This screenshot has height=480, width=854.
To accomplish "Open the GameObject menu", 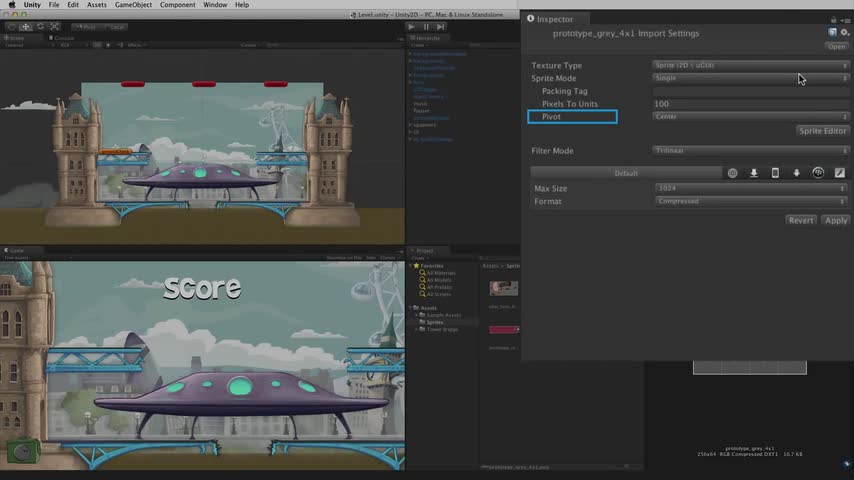I will pyautogui.click(x=133, y=4).
